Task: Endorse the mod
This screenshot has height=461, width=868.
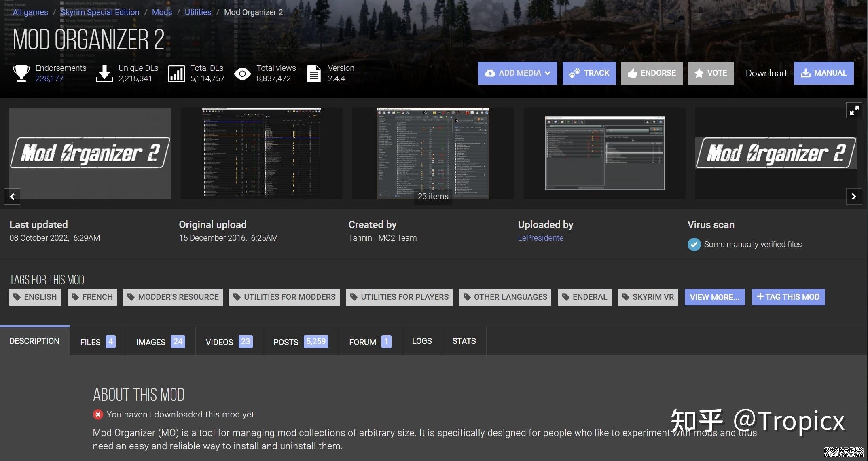Action: tap(652, 73)
